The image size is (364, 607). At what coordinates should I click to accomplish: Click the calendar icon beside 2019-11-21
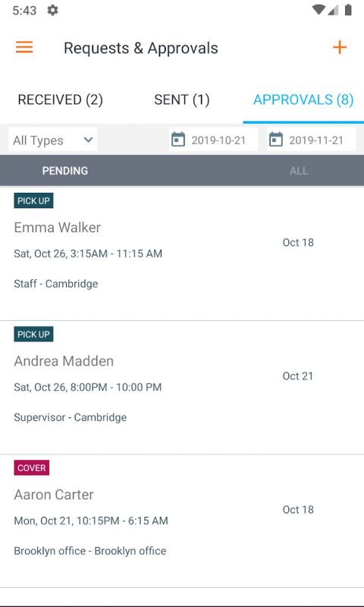coord(275,140)
